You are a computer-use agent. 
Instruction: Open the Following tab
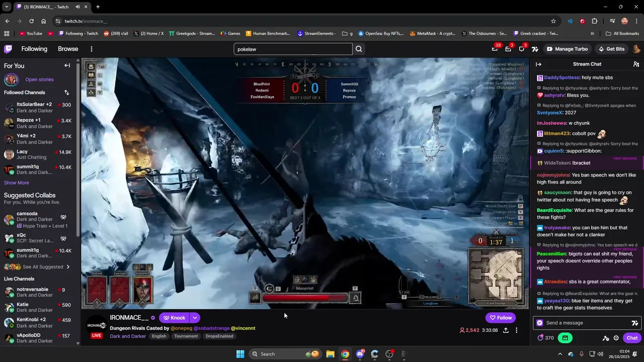click(x=34, y=49)
